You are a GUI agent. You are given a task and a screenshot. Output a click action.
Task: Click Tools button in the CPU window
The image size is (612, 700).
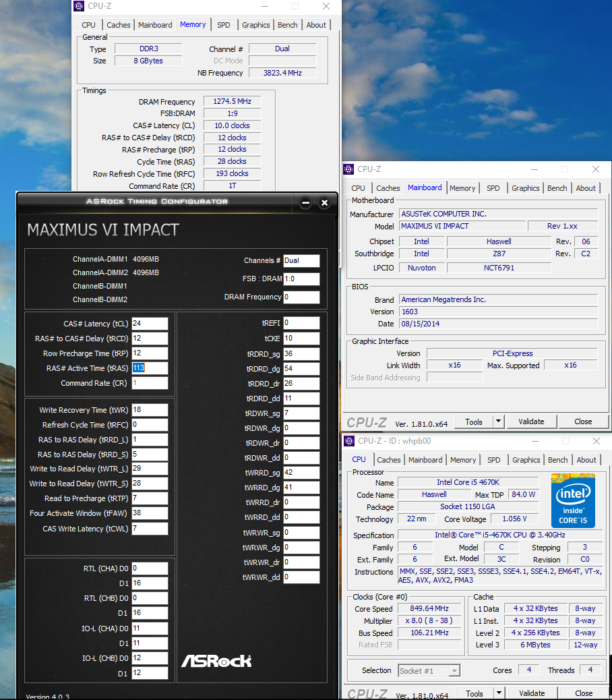475,693
